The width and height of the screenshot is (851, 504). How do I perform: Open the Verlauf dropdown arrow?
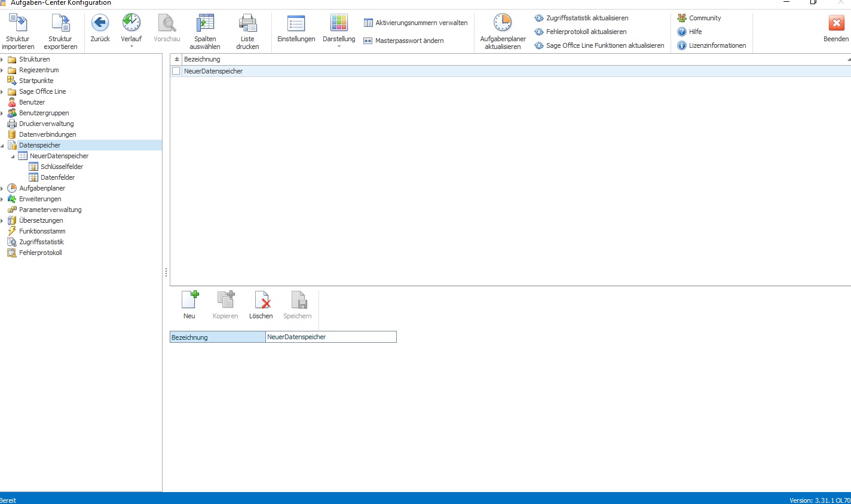[131, 47]
